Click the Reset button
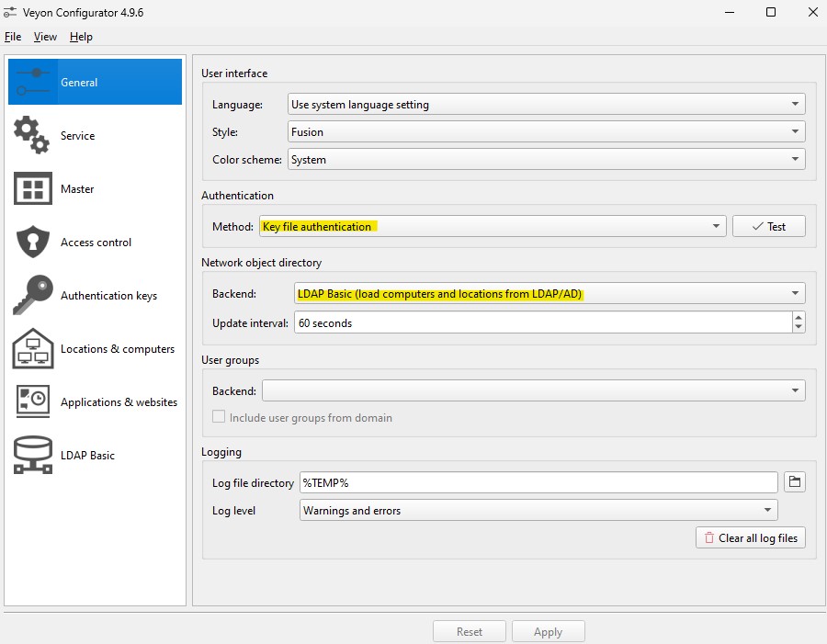The height and width of the screenshot is (644, 827). click(469, 631)
